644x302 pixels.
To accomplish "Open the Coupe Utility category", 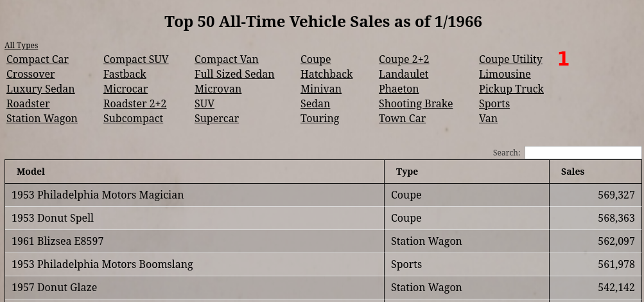I will (x=510, y=60).
